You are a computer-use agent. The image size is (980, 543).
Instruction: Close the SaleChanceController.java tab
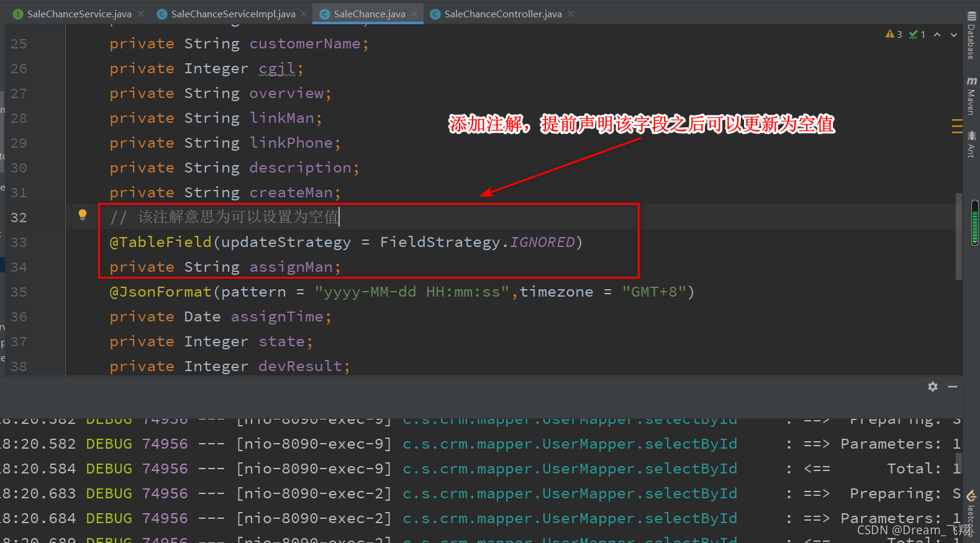pyautogui.click(x=571, y=14)
